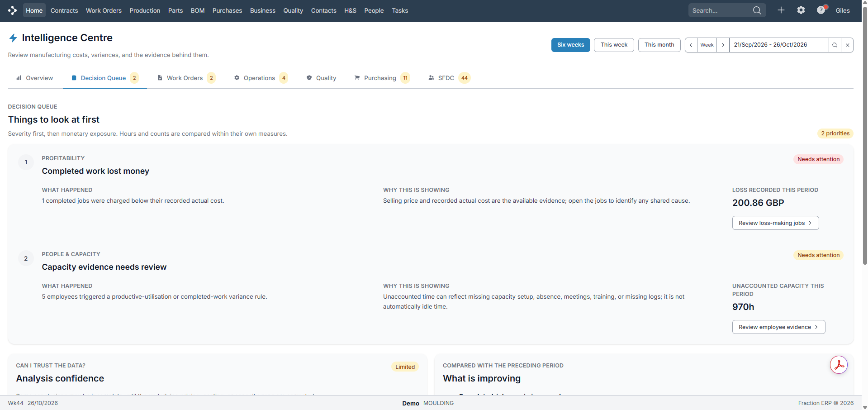The image size is (868, 410).
Task: Open the Quality intelligence tab
Action: pyautogui.click(x=321, y=78)
